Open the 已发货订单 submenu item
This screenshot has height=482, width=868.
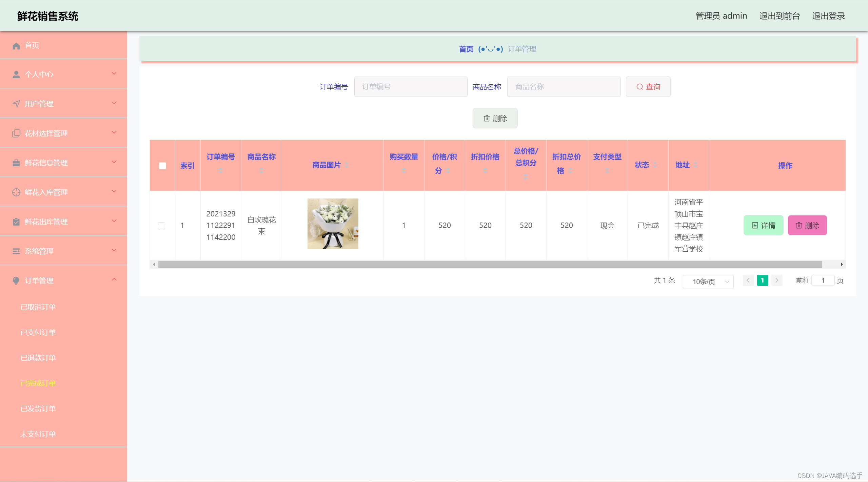tap(38, 409)
